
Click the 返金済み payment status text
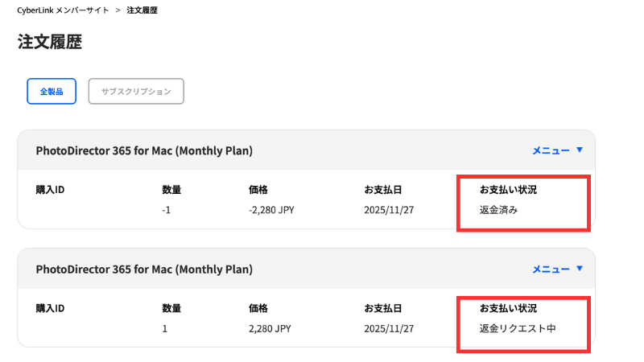[498, 210]
